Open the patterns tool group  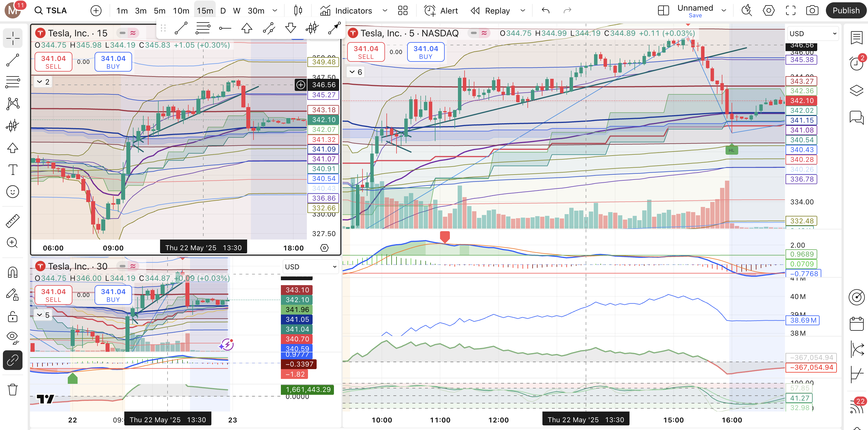click(x=13, y=104)
